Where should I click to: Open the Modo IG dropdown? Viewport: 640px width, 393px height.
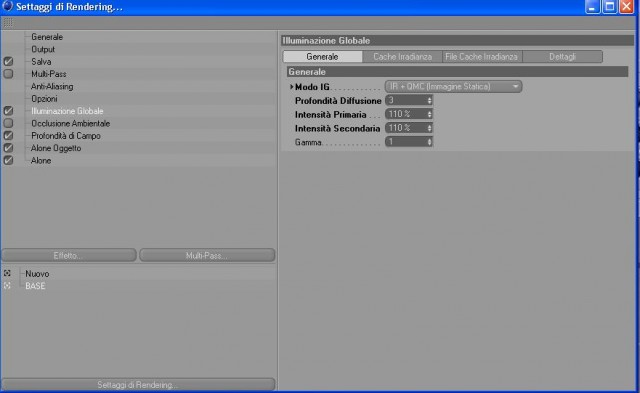453,87
